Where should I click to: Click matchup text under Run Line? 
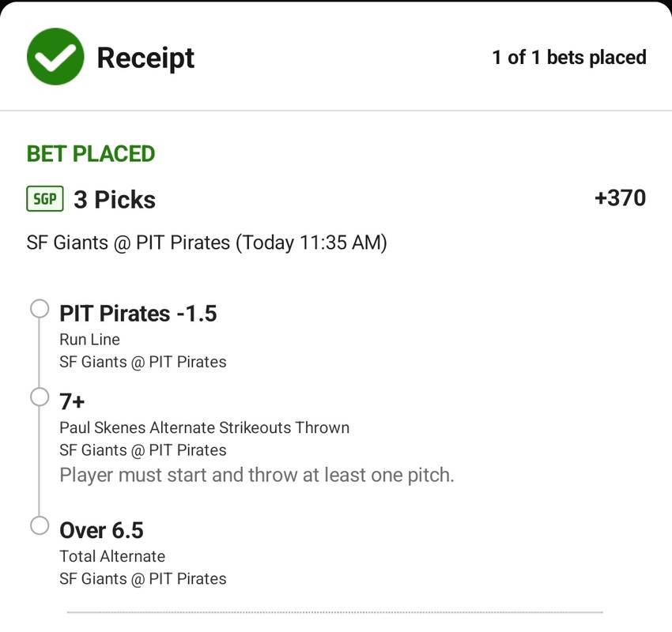tap(143, 363)
